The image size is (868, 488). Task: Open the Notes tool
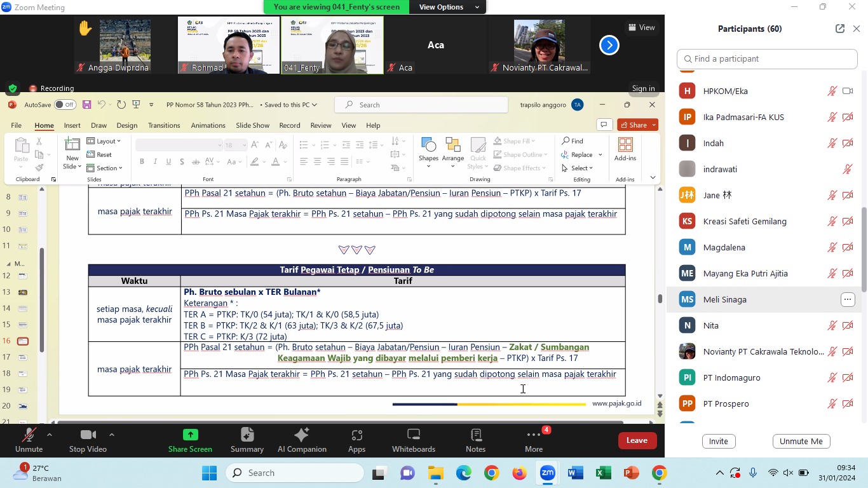pyautogui.click(x=475, y=435)
